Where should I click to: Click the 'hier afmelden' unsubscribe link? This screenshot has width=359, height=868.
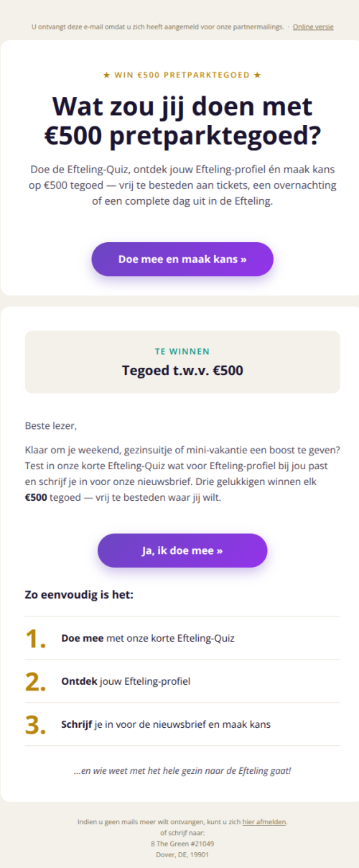264,822
